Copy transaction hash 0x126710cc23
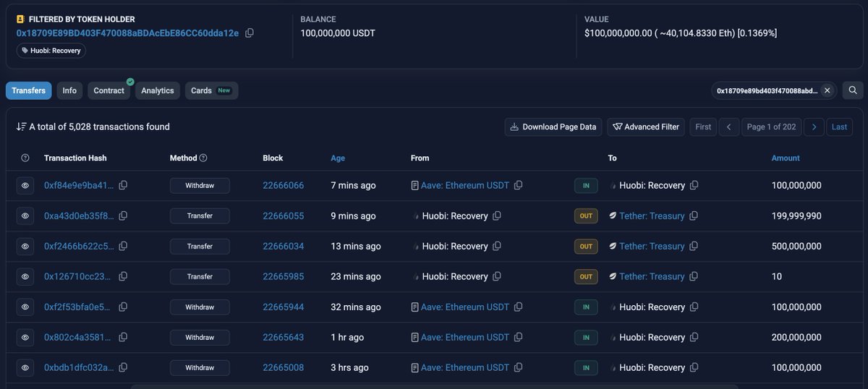This screenshot has width=868, height=389. 123,277
